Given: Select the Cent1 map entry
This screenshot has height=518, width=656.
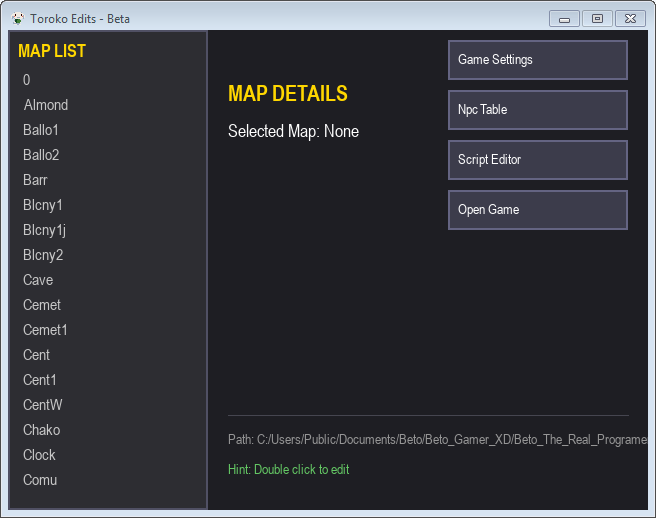Looking at the screenshot, I should 40,380.
